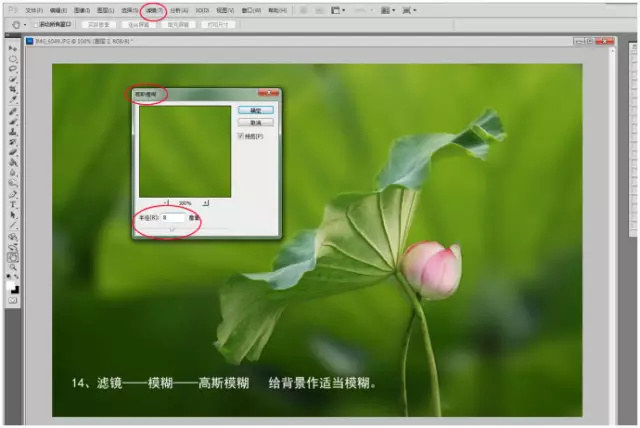Image resolution: width=640 pixels, height=428 pixels.
Task: Click the background color swatch
Action: point(15,290)
